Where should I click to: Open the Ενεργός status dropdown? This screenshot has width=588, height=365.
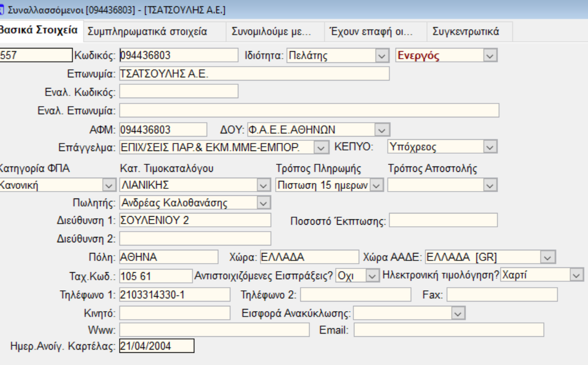click(x=490, y=55)
